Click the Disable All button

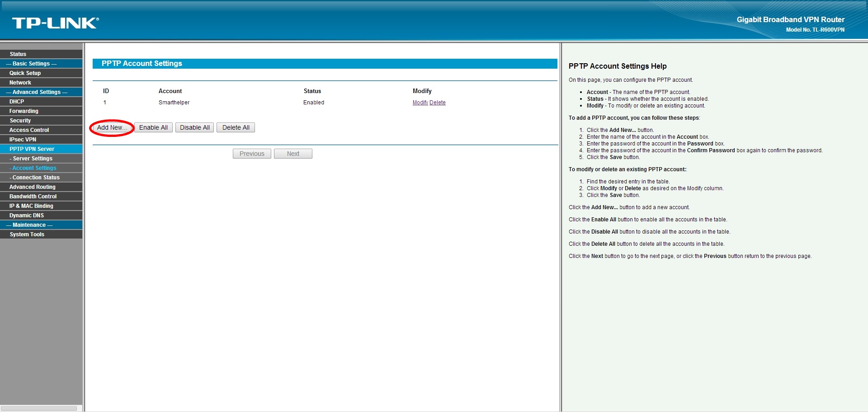tap(194, 127)
